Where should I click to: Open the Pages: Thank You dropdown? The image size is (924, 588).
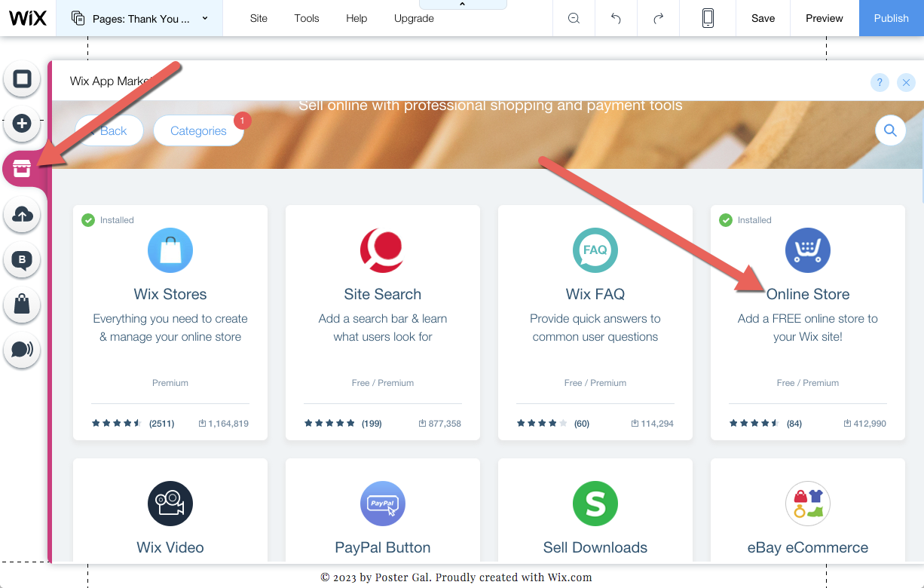(x=139, y=18)
